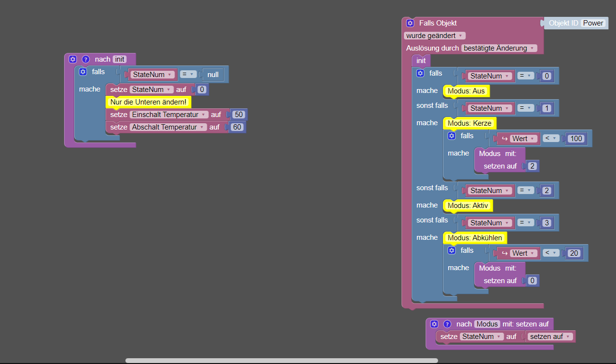Click the 'Falls Objekt' block title
Image resolution: width=616 pixels, height=364 pixels.
[438, 23]
